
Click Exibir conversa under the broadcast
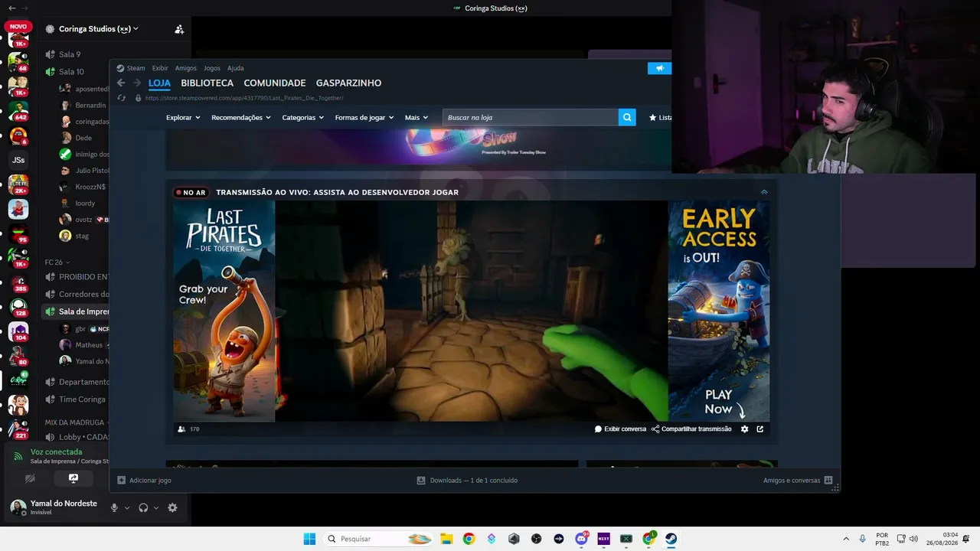click(x=620, y=429)
